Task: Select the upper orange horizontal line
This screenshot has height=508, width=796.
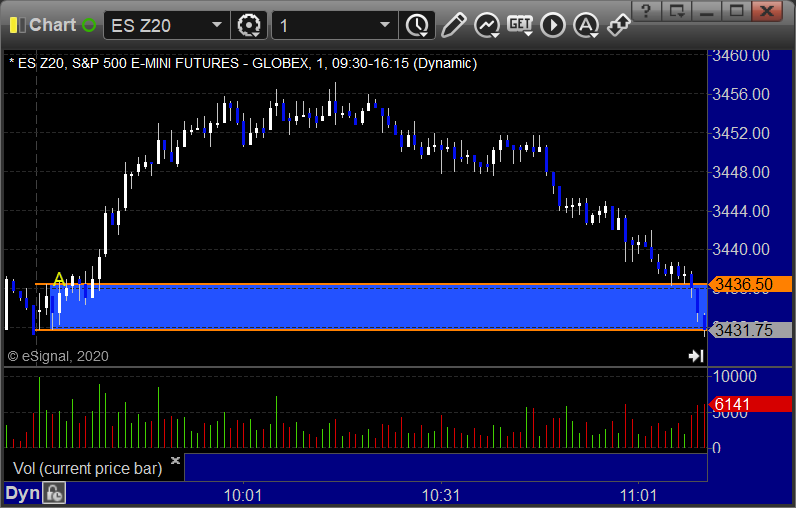Action: click(371, 284)
